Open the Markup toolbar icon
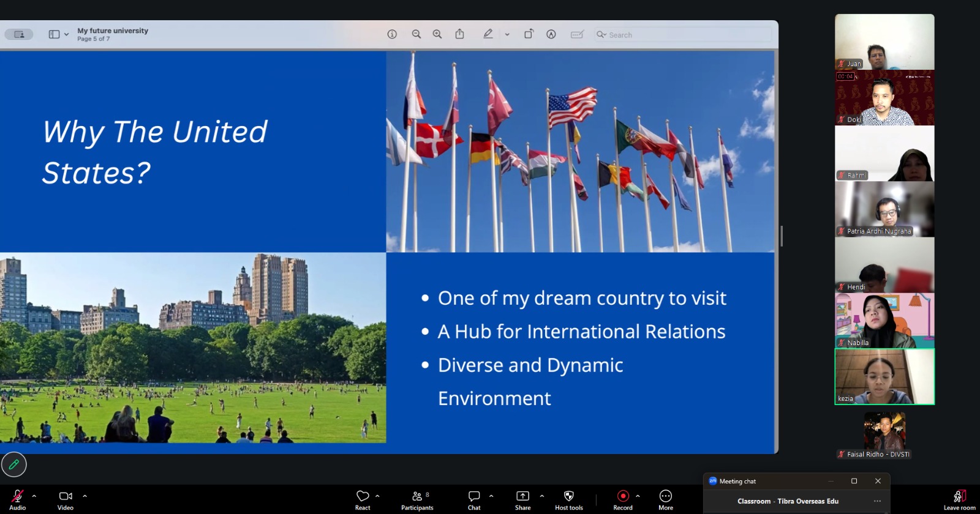The height and width of the screenshot is (514, 980). [551, 34]
